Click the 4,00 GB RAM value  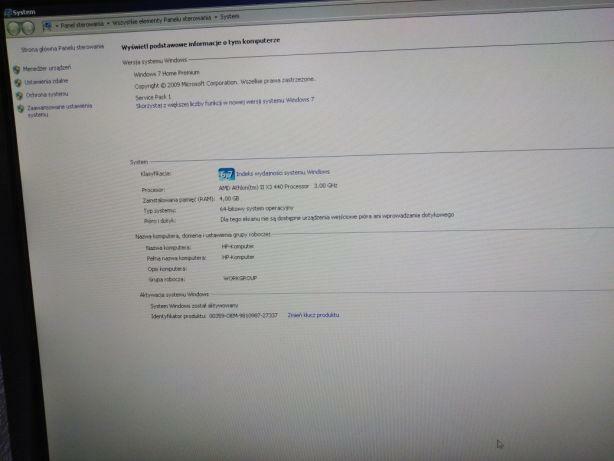229,199
